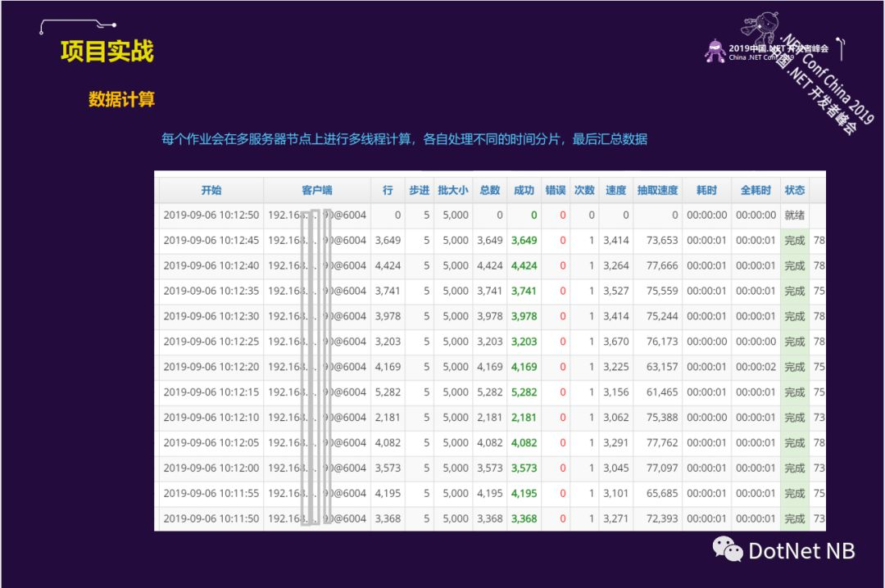Screen dimensions: 885x588
Task: Click the 速度 column header
Action: (x=615, y=190)
